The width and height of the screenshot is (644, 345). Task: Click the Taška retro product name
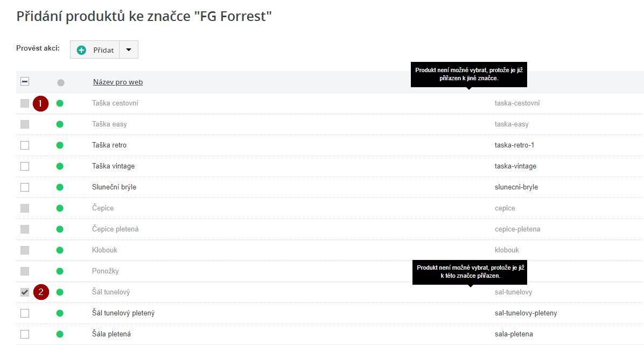pyautogui.click(x=109, y=145)
